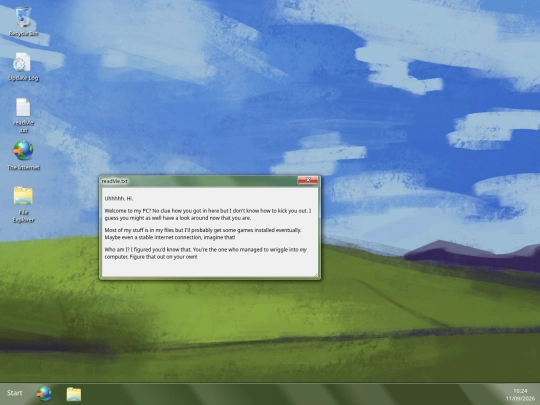This screenshot has width=540, height=405.
Task: Click the paragraph starting 'Welcome to my PC?'
Action: (x=208, y=214)
